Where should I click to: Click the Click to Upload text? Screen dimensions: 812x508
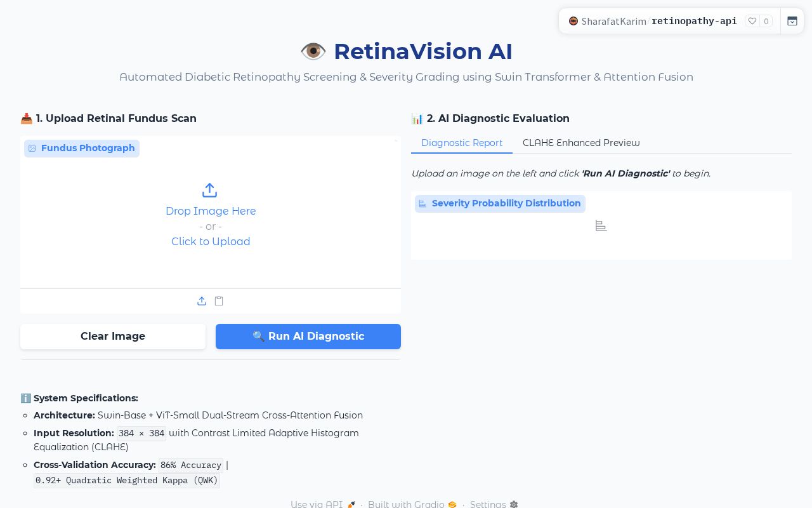211,241
